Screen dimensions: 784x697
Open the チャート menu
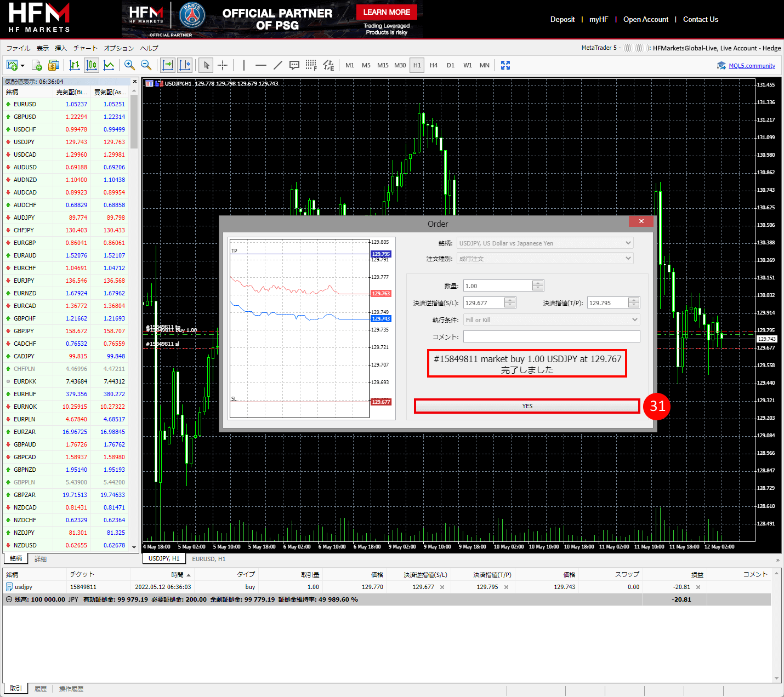coord(85,48)
